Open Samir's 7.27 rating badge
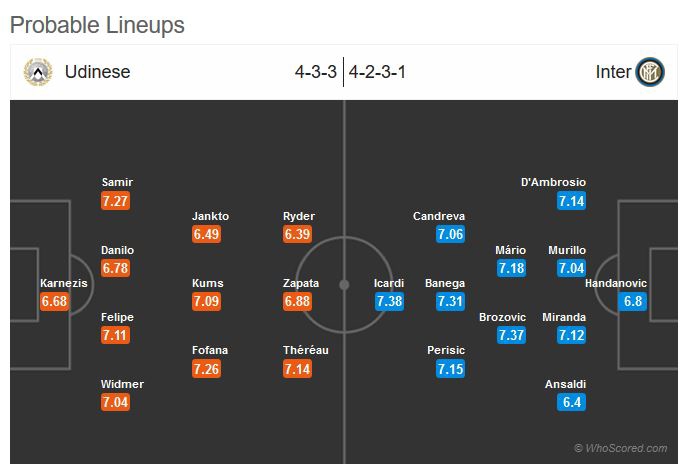This screenshot has width=681, height=464. coord(116,200)
